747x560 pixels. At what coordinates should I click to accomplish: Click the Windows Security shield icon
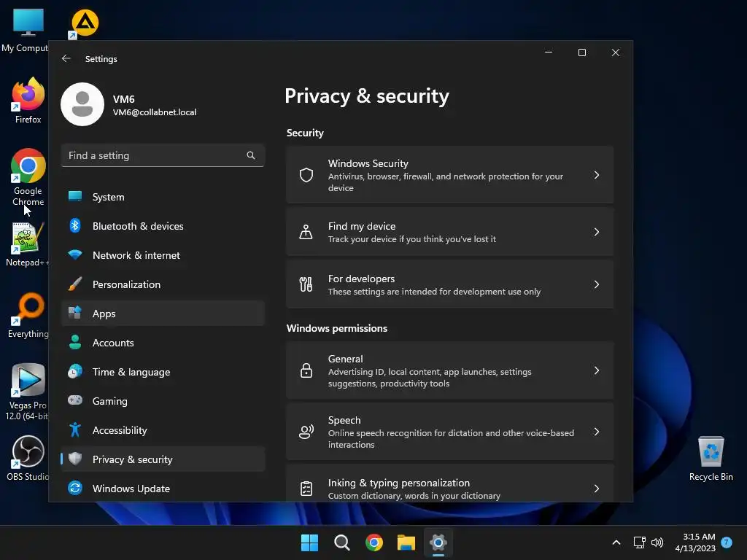[306, 175]
